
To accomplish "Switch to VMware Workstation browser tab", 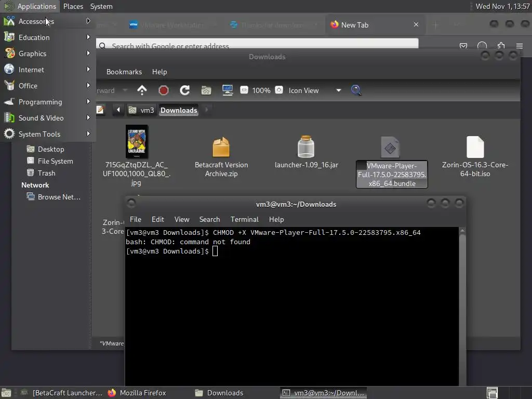I will [x=171, y=25].
